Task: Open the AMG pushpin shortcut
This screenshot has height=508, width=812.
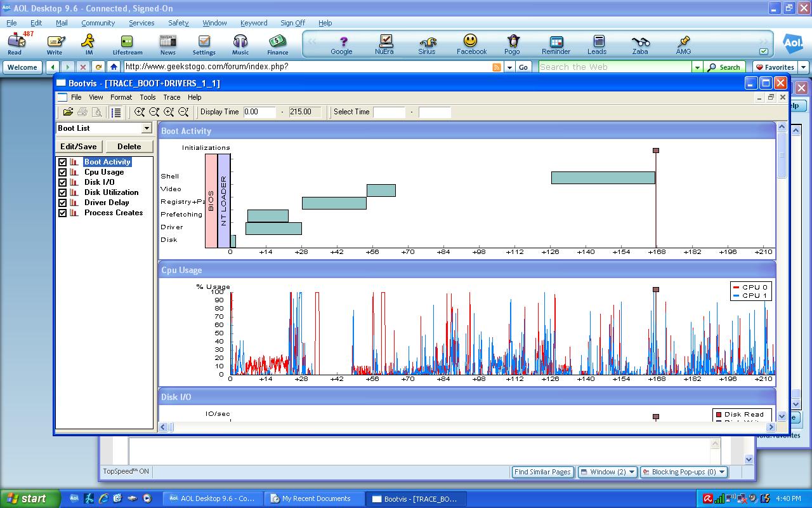Action: click(x=683, y=44)
